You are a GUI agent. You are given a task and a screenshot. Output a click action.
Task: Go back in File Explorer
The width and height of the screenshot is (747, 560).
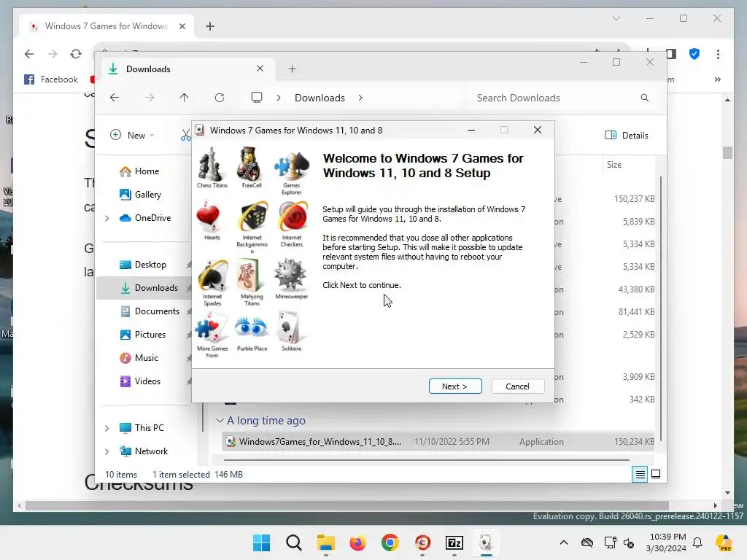click(x=115, y=98)
